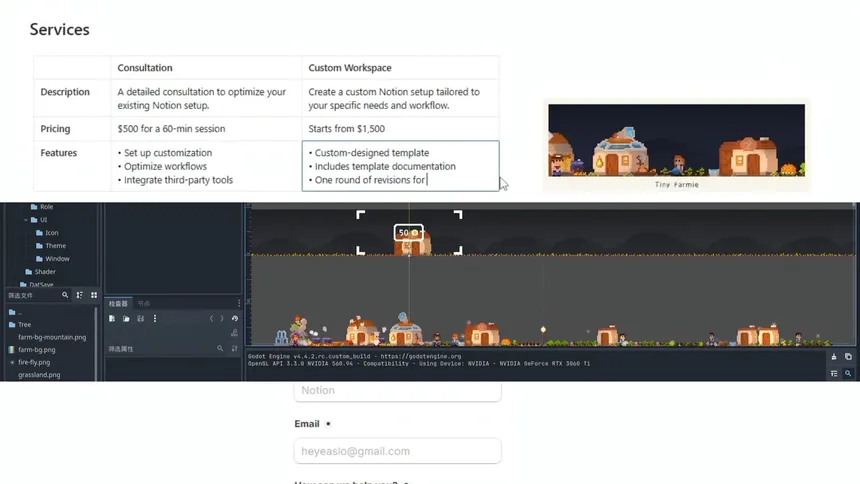The image size is (860, 484).
Task: Click the Description row label cell
Action: point(72,98)
